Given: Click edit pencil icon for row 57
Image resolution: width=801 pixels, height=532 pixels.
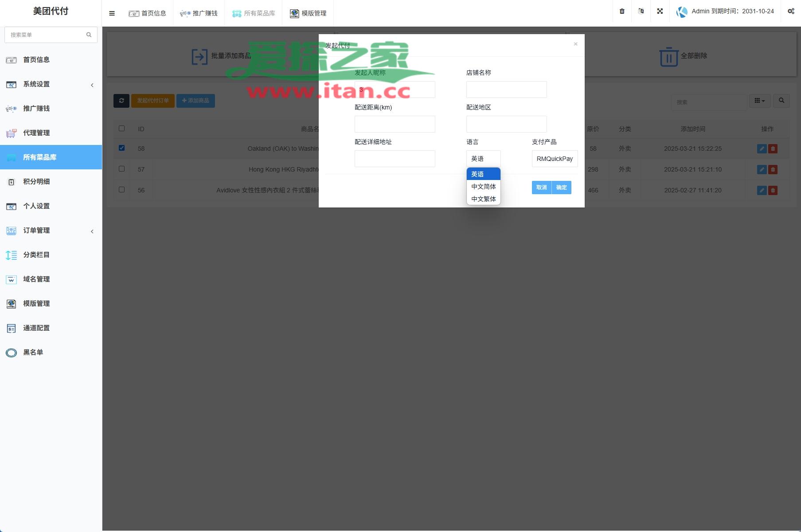Looking at the screenshot, I should [x=762, y=169].
